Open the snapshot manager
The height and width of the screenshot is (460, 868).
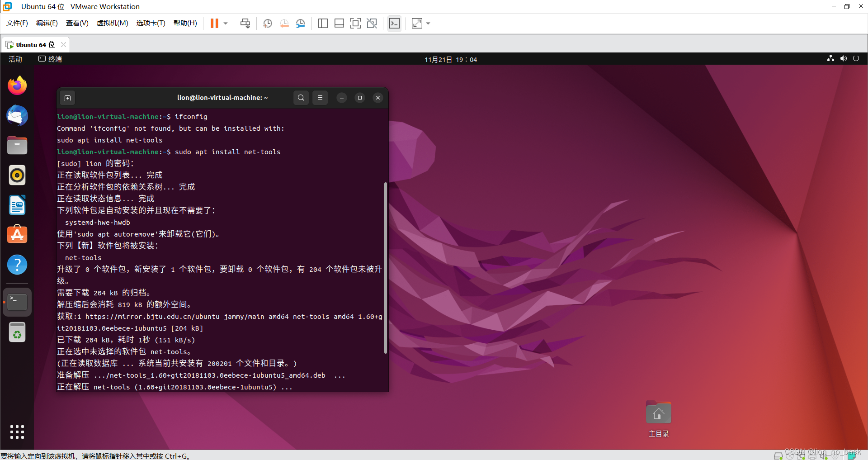(x=301, y=23)
